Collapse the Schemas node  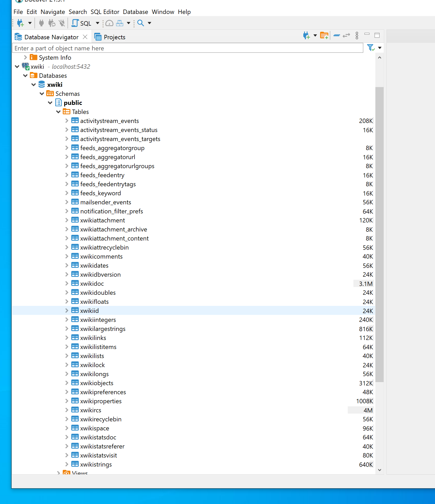[42, 94]
